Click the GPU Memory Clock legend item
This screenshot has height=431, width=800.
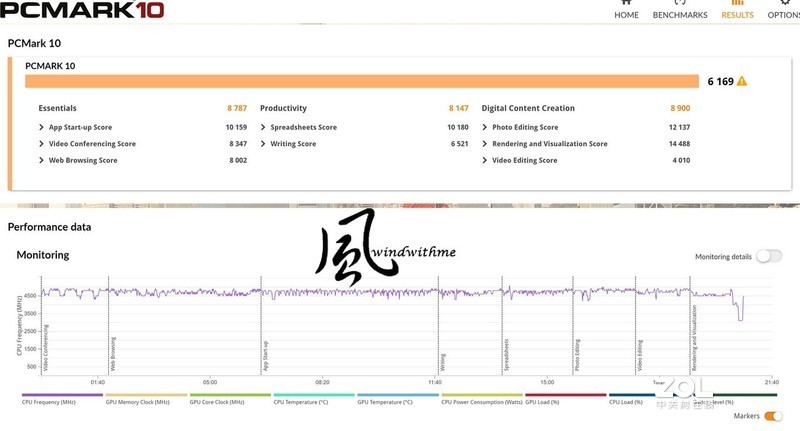146,400
